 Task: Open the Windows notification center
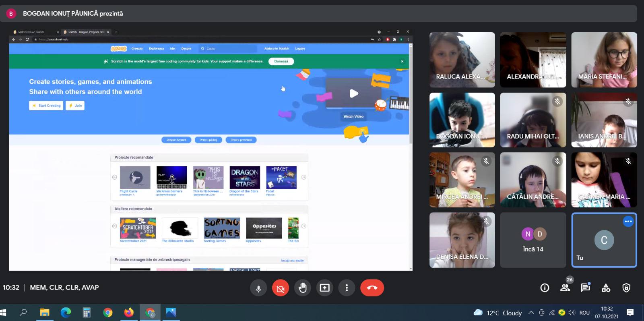tap(630, 313)
